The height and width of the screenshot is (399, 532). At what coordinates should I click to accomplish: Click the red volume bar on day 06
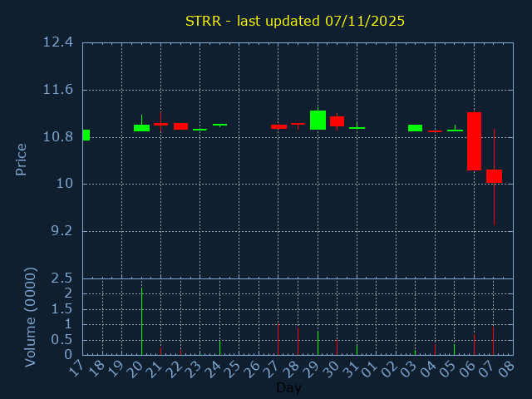pos(474,344)
